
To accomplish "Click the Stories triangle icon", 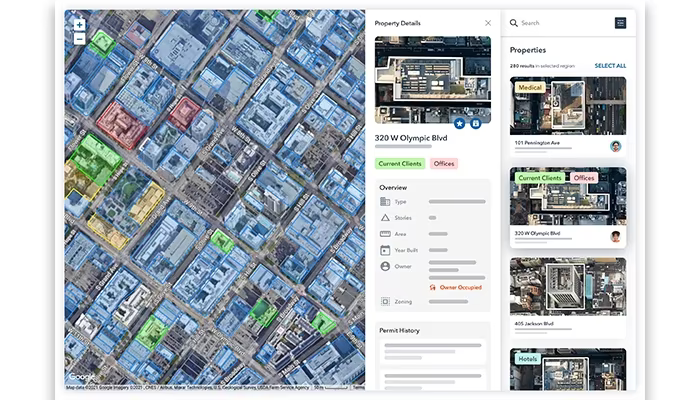I will pyautogui.click(x=385, y=218).
